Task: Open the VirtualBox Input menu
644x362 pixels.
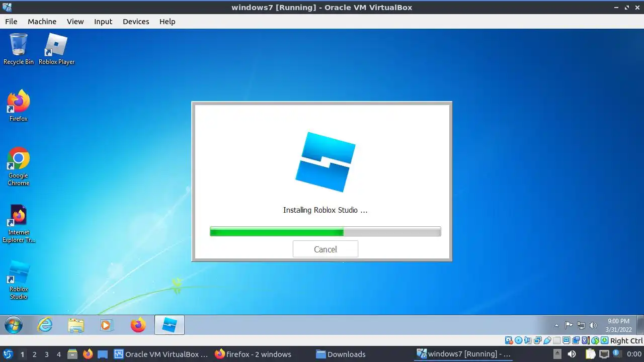Action: (x=103, y=21)
